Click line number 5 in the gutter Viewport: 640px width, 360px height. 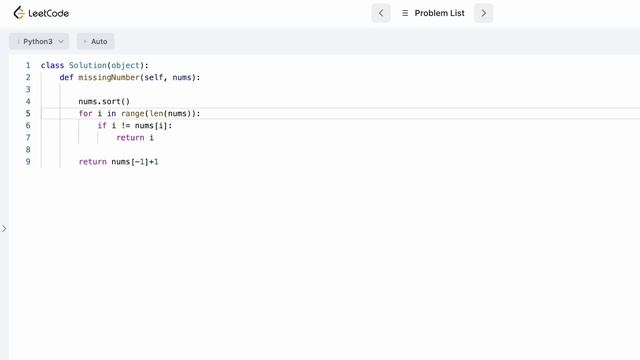tap(28, 113)
